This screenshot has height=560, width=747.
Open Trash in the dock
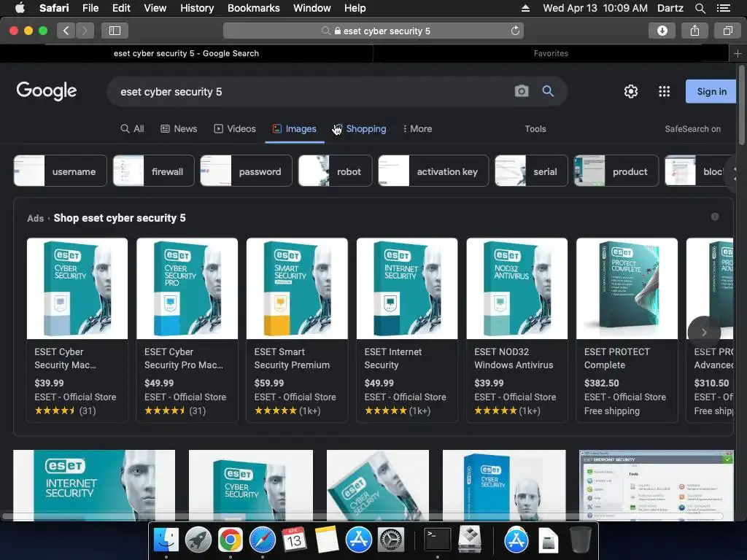click(580, 540)
